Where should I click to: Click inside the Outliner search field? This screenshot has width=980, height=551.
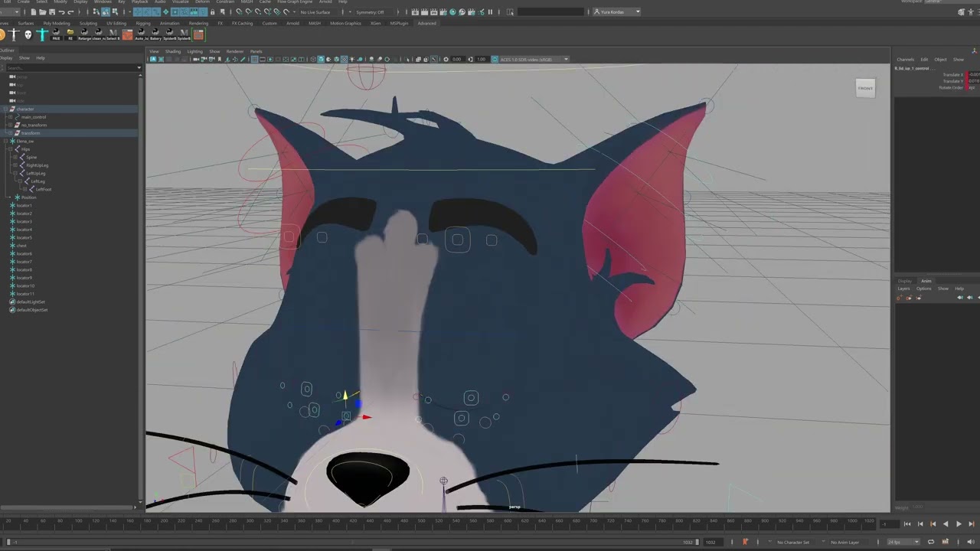pyautogui.click(x=71, y=68)
